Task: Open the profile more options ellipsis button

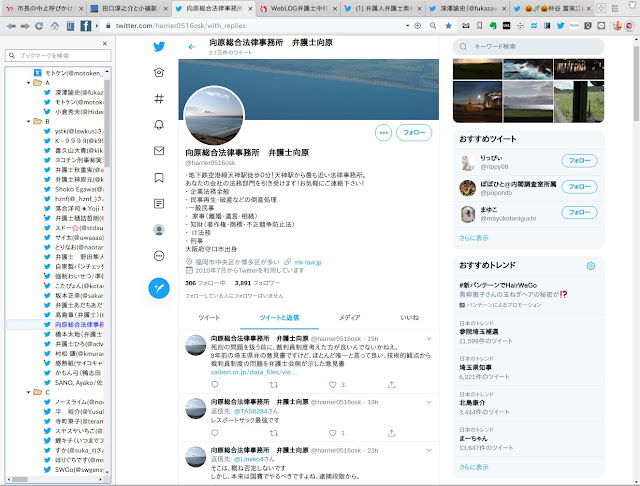Action: [383, 133]
